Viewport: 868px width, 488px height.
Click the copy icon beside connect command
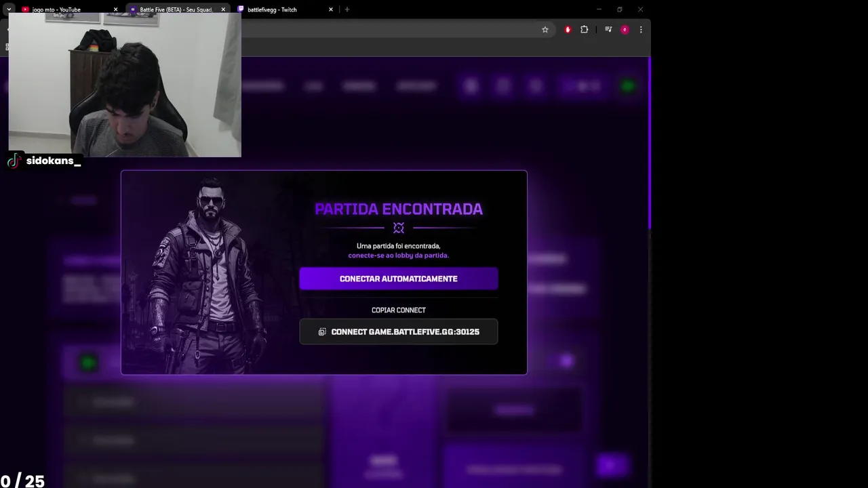322,331
